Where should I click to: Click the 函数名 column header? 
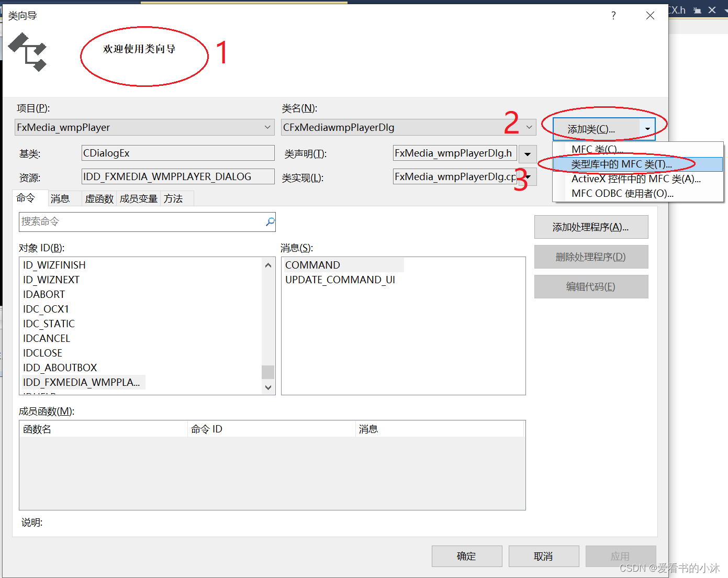click(x=104, y=429)
